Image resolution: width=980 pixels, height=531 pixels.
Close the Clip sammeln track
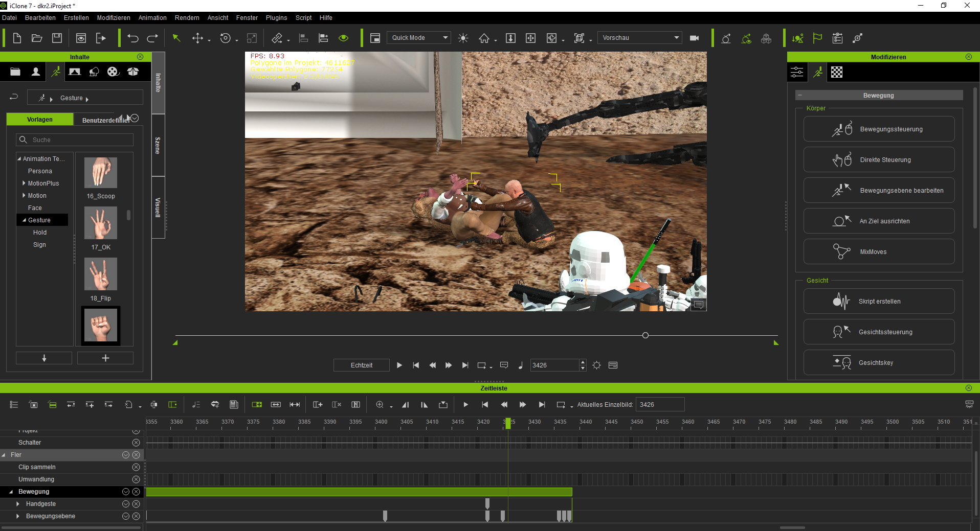coord(136,467)
